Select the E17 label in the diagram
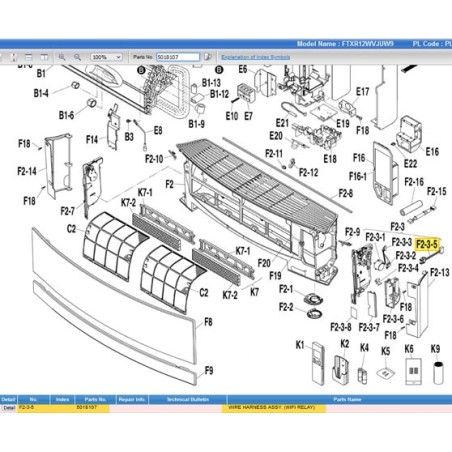The width and height of the screenshot is (452, 452). click(363, 92)
